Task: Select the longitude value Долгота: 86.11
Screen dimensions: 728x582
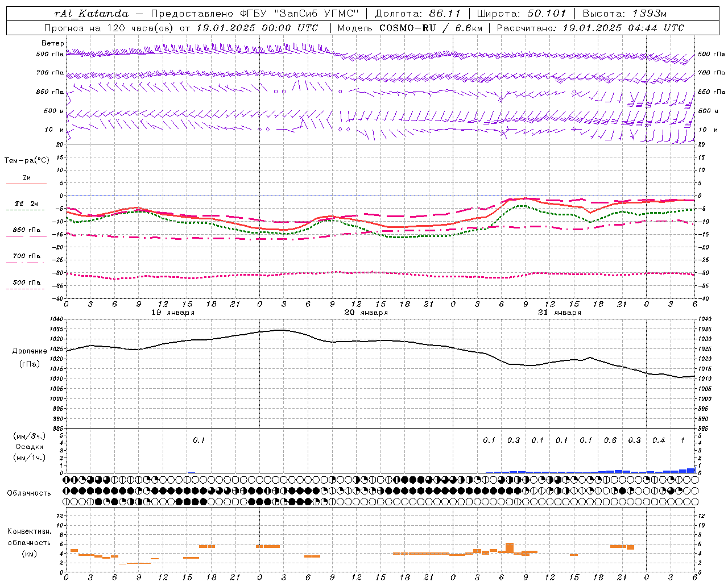Action: (418, 14)
